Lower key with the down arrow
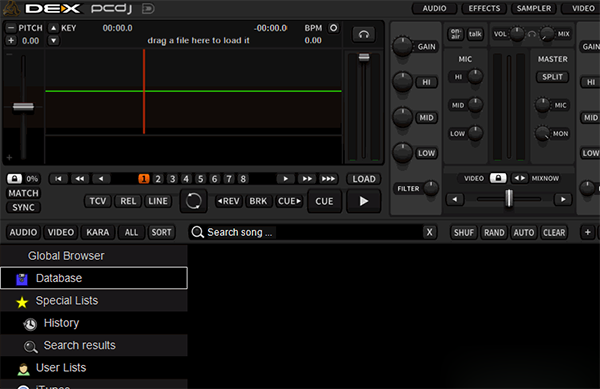Screen dimensions: 600x389 click(54, 41)
